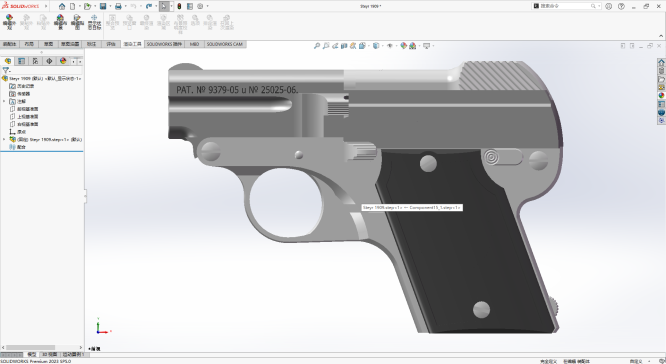Click the Redo arrow icon
The height and width of the screenshot is (364, 666).
pyautogui.click(x=149, y=6)
